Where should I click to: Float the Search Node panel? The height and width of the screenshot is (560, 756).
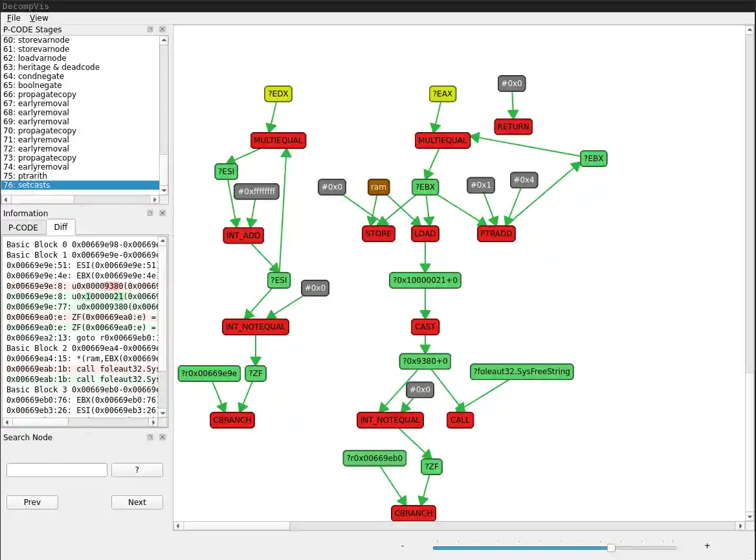pos(150,437)
